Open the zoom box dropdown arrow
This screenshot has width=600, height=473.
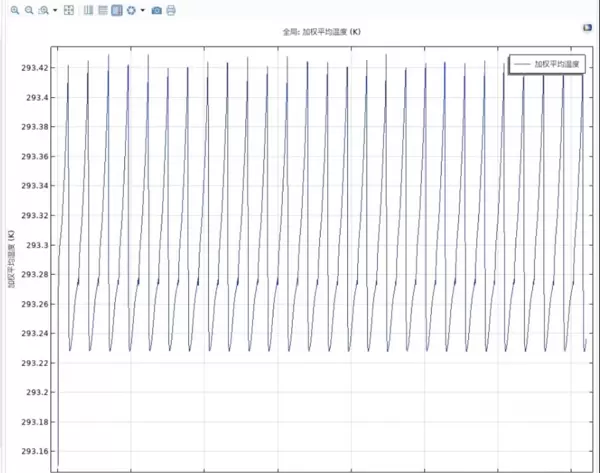pyautogui.click(x=54, y=10)
